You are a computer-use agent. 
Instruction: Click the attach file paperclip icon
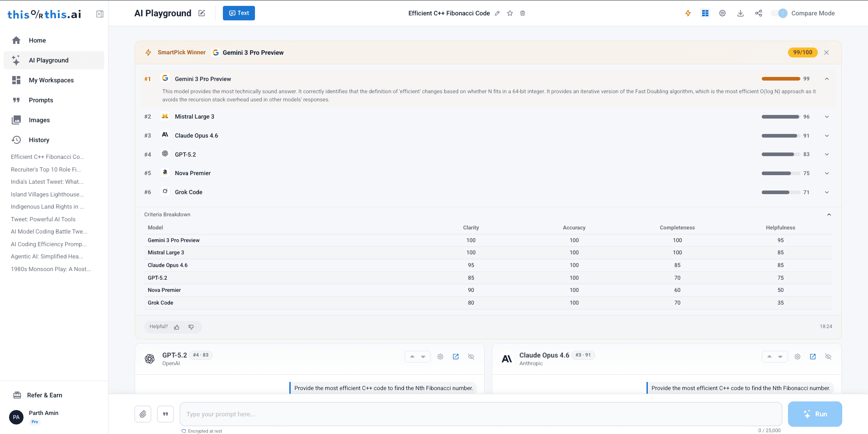[143, 414]
